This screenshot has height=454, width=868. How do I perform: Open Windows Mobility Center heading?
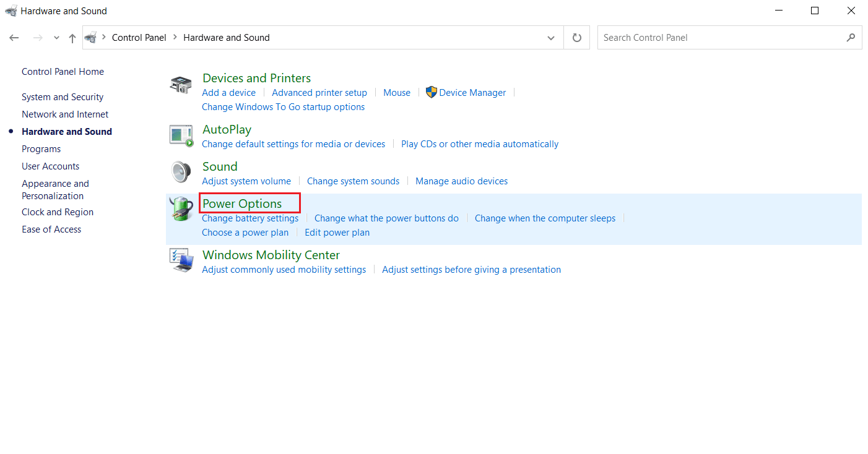(x=271, y=255)
